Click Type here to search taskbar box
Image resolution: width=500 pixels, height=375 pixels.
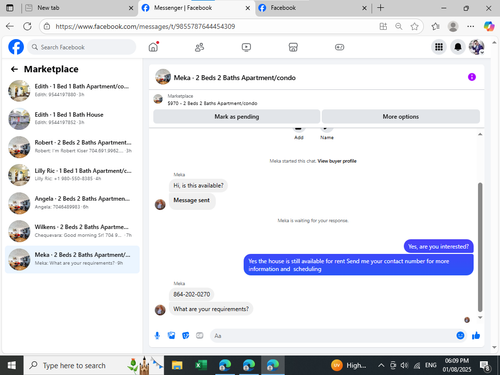pos(94,365)
